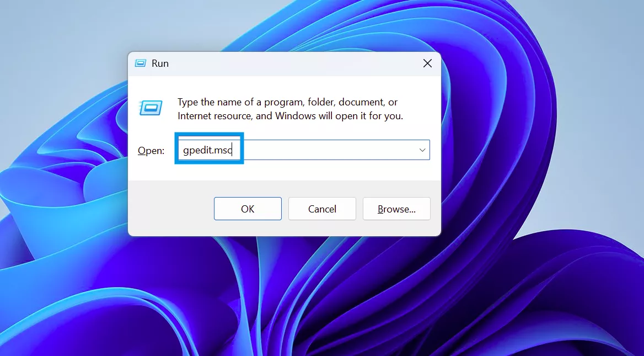Click the program launcher icon beside the instructions

coord(151,108)
